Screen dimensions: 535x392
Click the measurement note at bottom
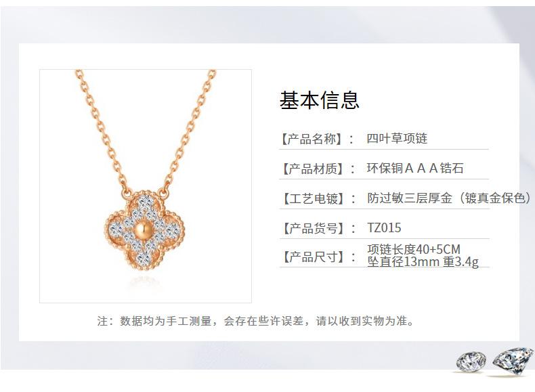click(x=256, y=321)
